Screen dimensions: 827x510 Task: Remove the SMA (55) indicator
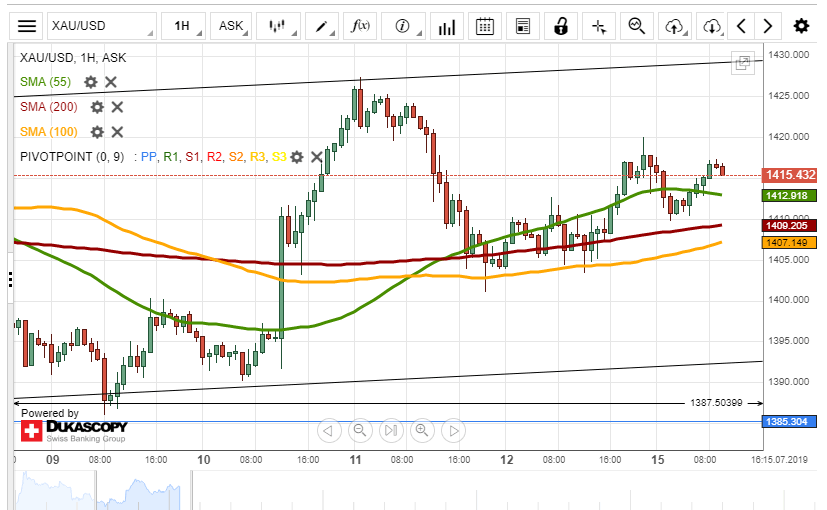[x=111, y=82]
